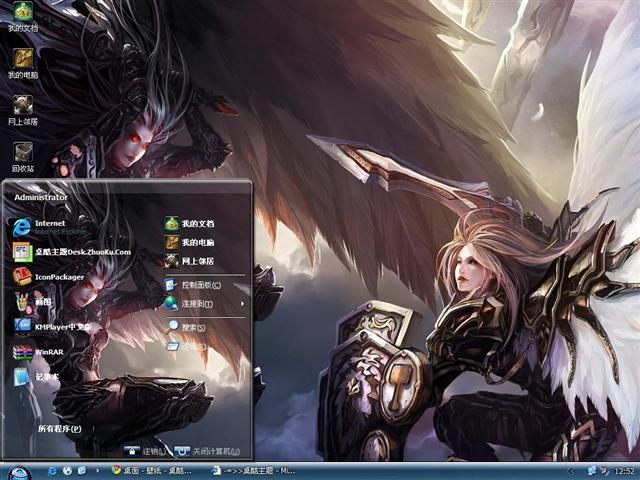Click 关闭计算机(U) shut down button
The height and width of the screenshot is (480, 640).
[207, 451]
